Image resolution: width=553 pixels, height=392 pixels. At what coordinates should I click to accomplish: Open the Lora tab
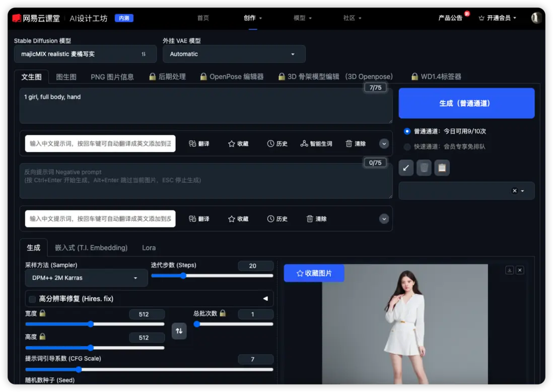click(149, 248)
